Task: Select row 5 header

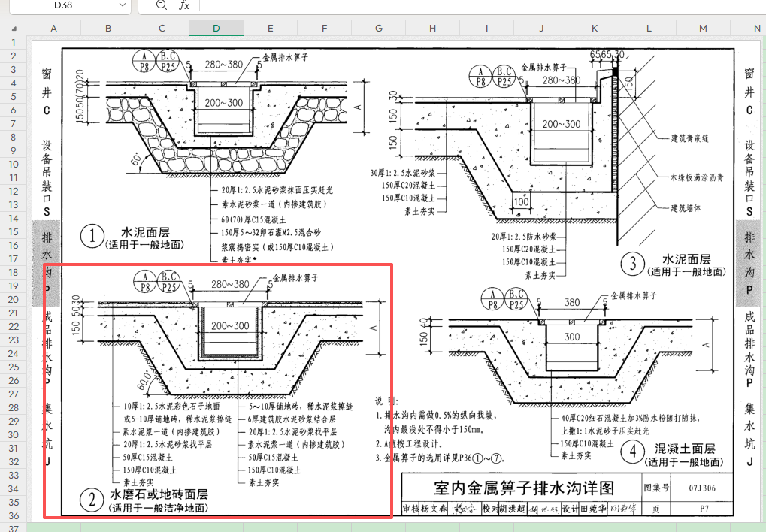Action: pyautogui.click(x=14, y=97)
